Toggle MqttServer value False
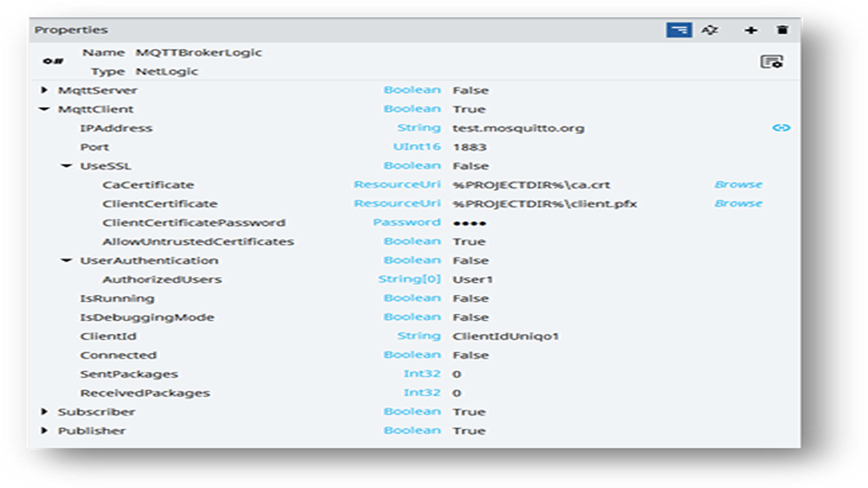The image size is (868, 488). click(471, 90)
